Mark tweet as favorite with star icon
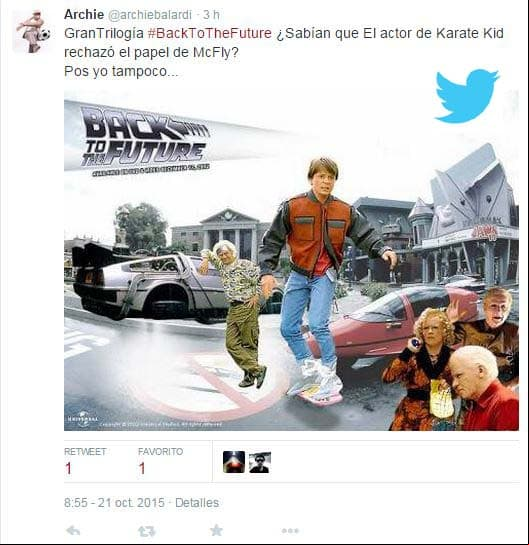Viewport: 529px width, 545px height. 216,530
